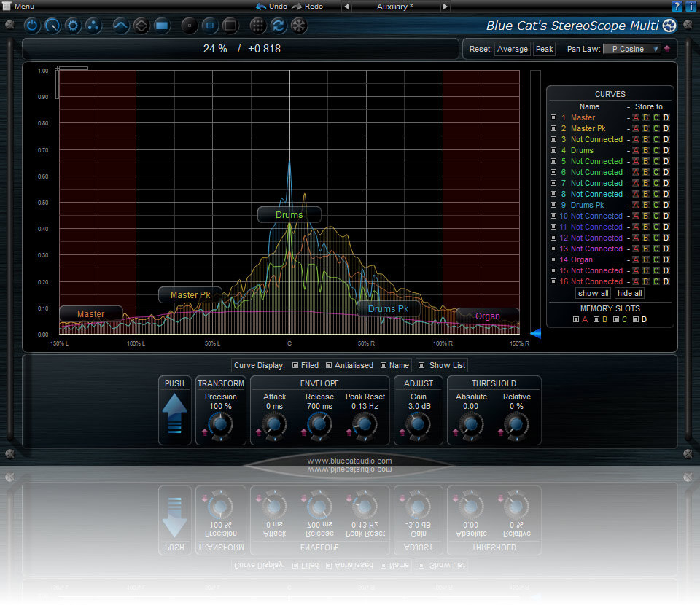Click the gear settings icon in toolbar
Screen dimensions: 700x605
(72, 26)
